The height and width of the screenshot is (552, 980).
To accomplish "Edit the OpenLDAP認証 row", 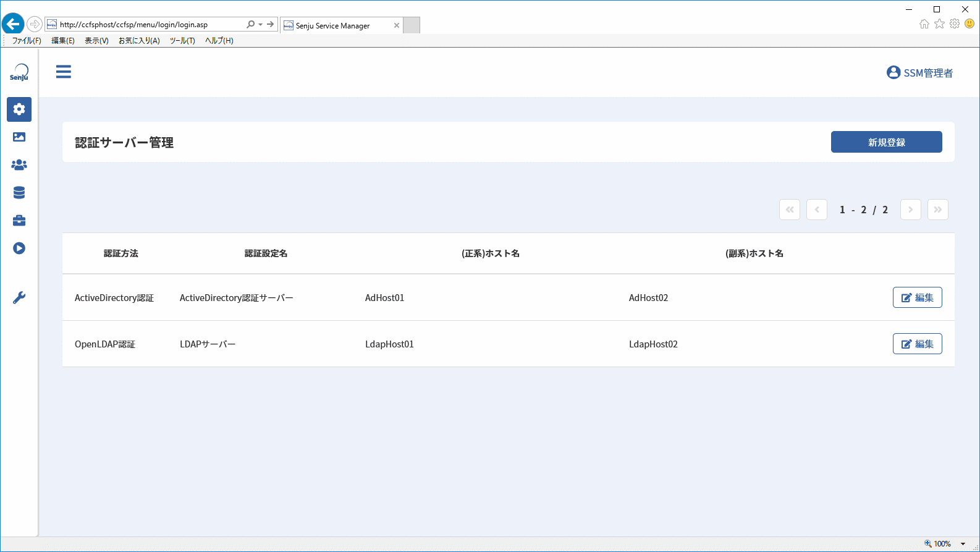I will 917,344.
